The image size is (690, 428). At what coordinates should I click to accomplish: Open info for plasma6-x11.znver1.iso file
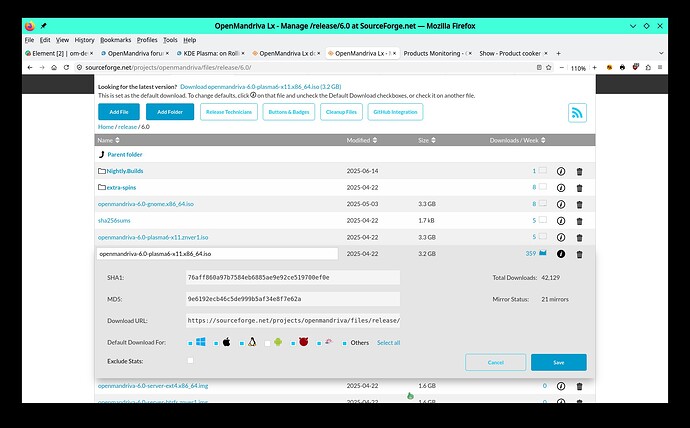click(561, 238)
